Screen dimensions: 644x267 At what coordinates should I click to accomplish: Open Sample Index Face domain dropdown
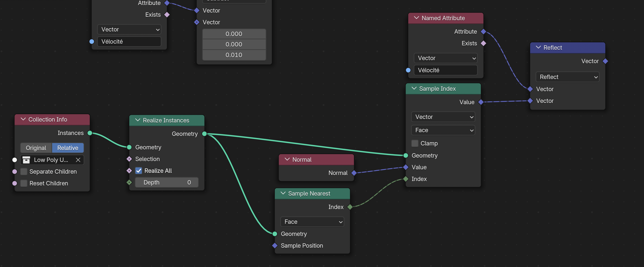click(x=443, y=130)
